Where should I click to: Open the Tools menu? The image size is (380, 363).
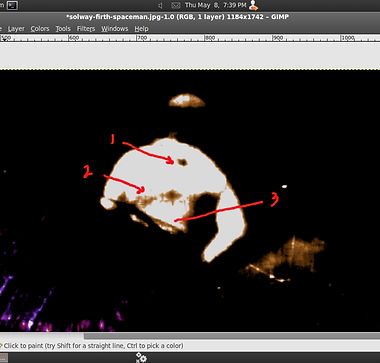click(63, 29)
